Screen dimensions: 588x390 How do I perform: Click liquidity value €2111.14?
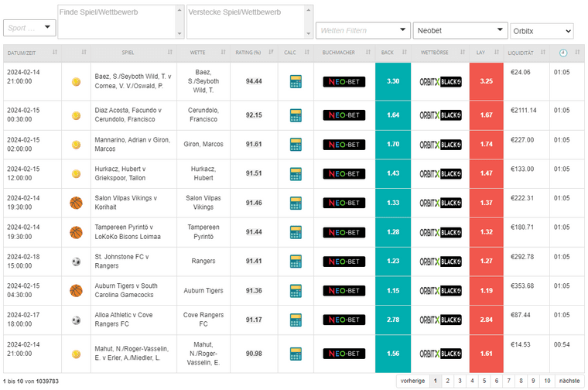pyautogui.click(x=524, y=110)
